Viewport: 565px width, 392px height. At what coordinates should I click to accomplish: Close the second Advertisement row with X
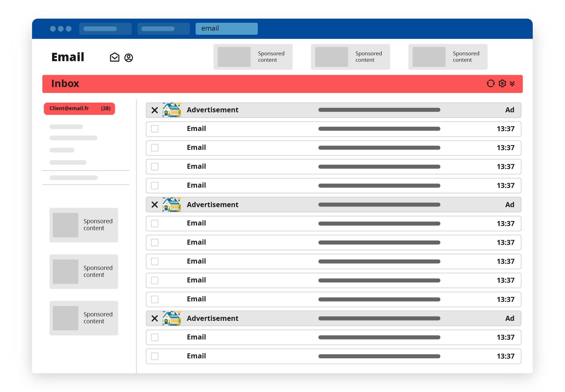(x=155, y=205)
